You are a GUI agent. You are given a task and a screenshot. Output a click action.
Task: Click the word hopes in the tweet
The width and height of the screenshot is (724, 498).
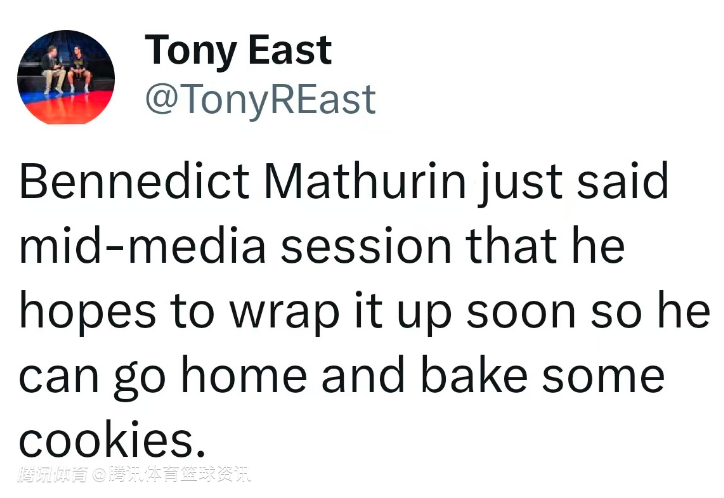tap(87, 312)
